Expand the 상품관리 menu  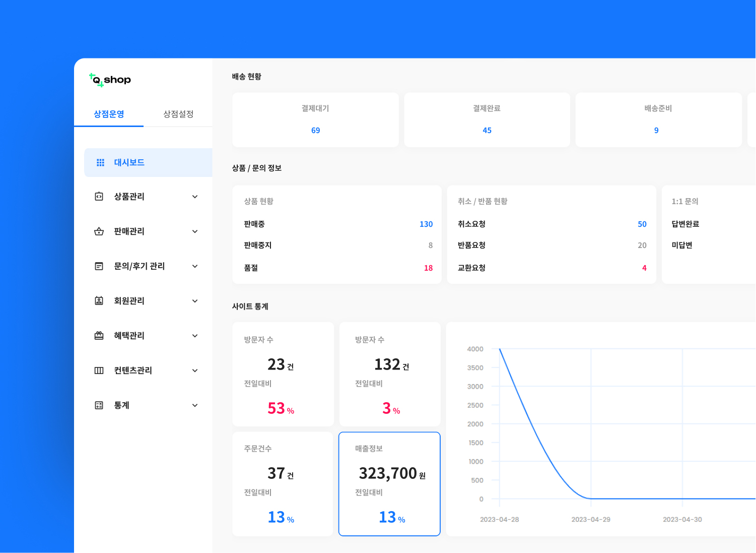(x=194, y=197)
